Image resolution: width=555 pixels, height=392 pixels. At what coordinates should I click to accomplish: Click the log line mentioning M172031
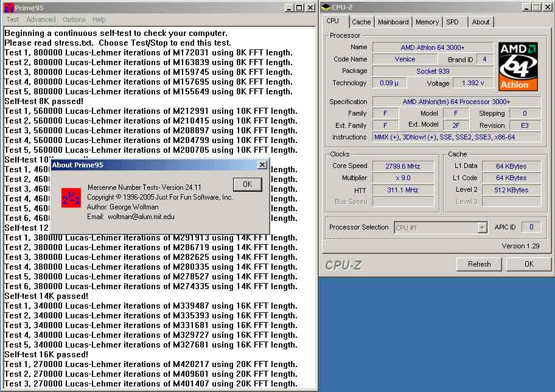[x=148, y=53]
